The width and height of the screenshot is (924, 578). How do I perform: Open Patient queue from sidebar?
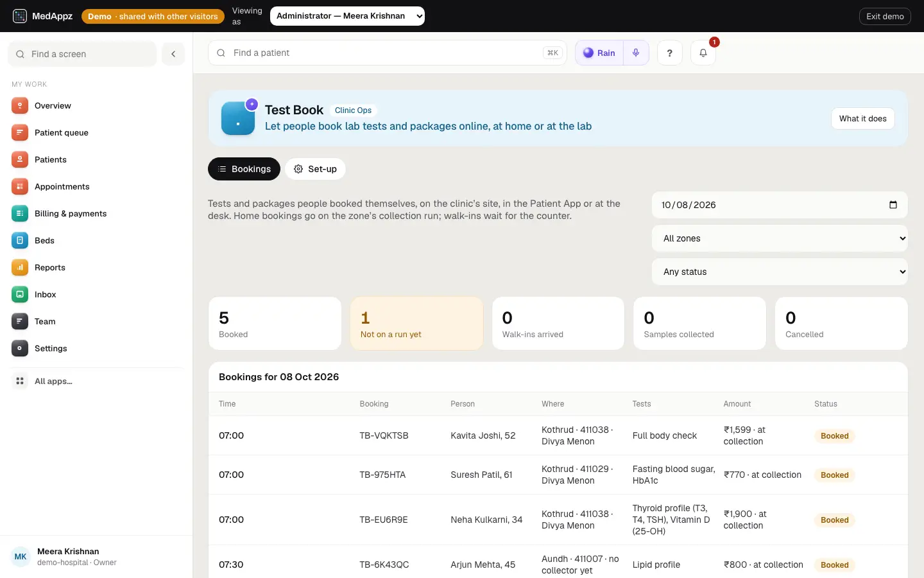[96, 132]
